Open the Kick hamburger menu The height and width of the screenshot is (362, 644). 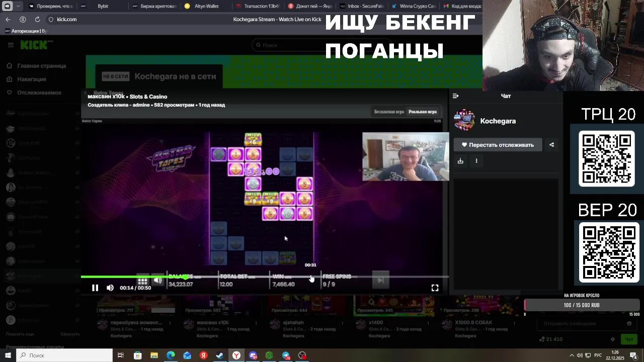(11, 45)
